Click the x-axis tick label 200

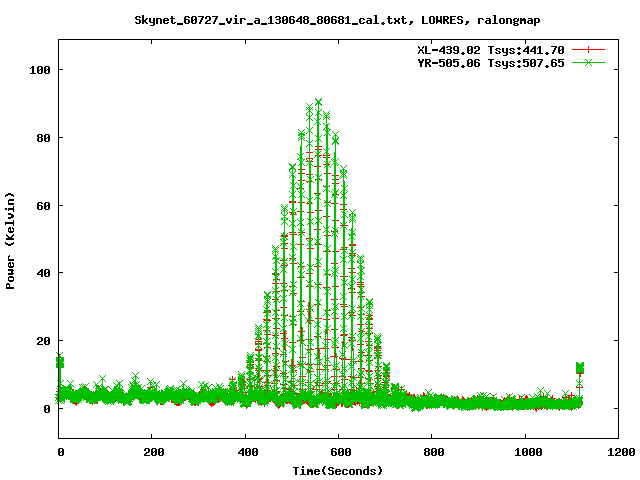tap(153, 452)
